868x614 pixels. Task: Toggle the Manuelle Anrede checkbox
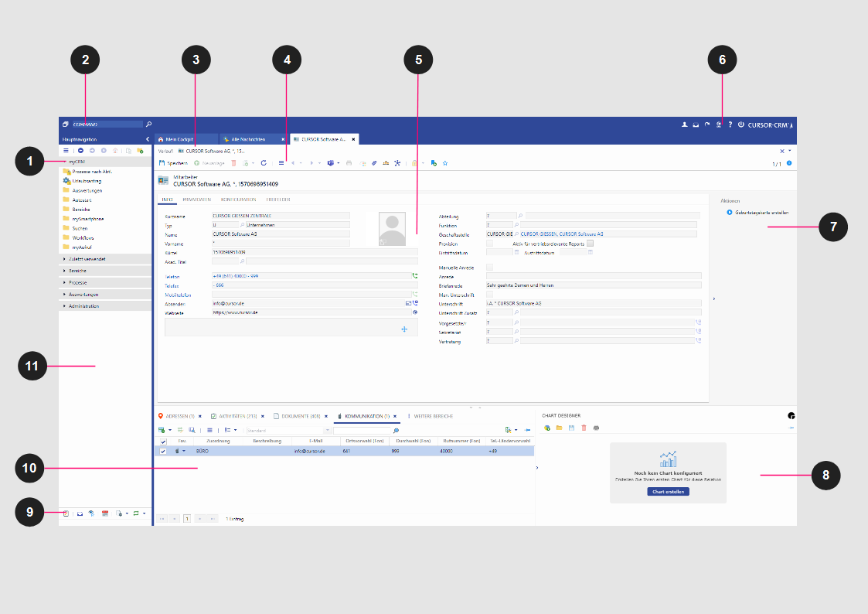point(489,267)
